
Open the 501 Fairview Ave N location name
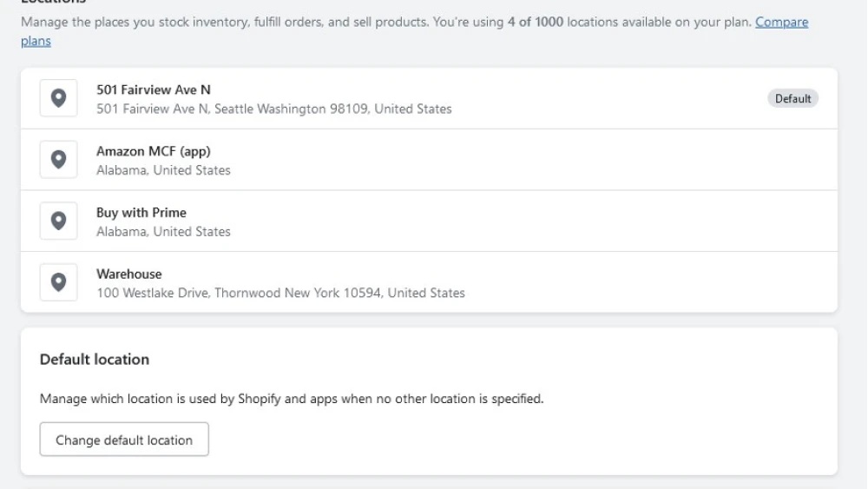coord(153,89)
